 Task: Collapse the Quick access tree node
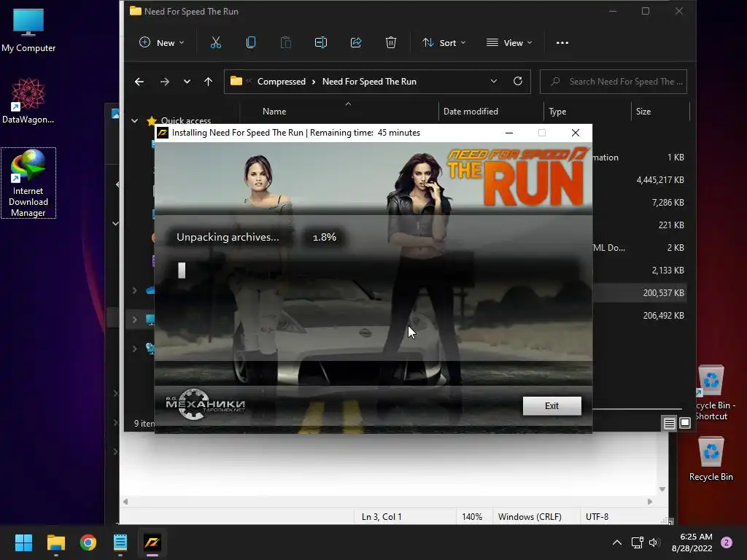coord(135,121)
